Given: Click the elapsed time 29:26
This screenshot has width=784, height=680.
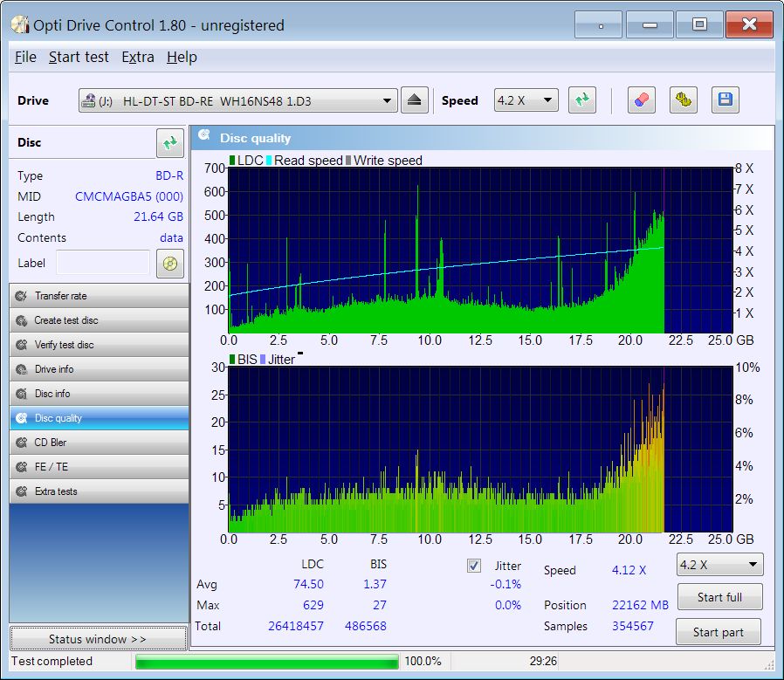Looking at the screenshot, I should click(543, 661).
